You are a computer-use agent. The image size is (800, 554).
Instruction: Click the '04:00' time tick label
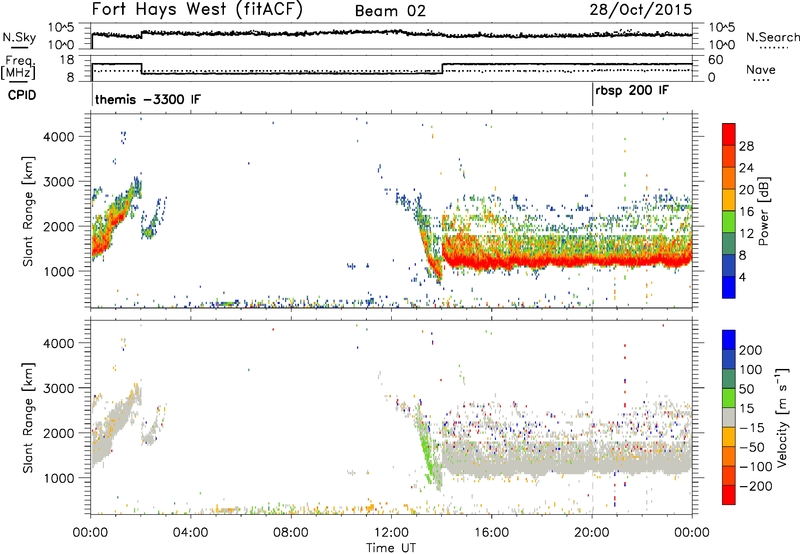191,533
